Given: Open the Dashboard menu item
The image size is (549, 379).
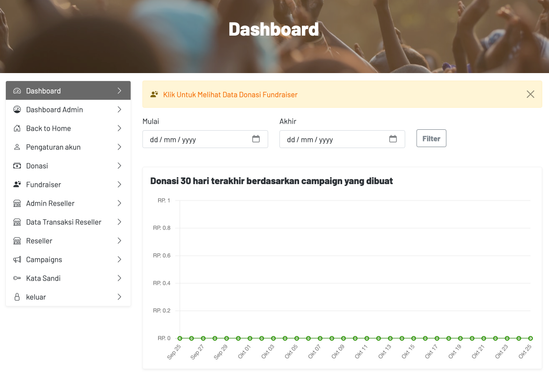Looking at the screenshot, I should [68, 91].
